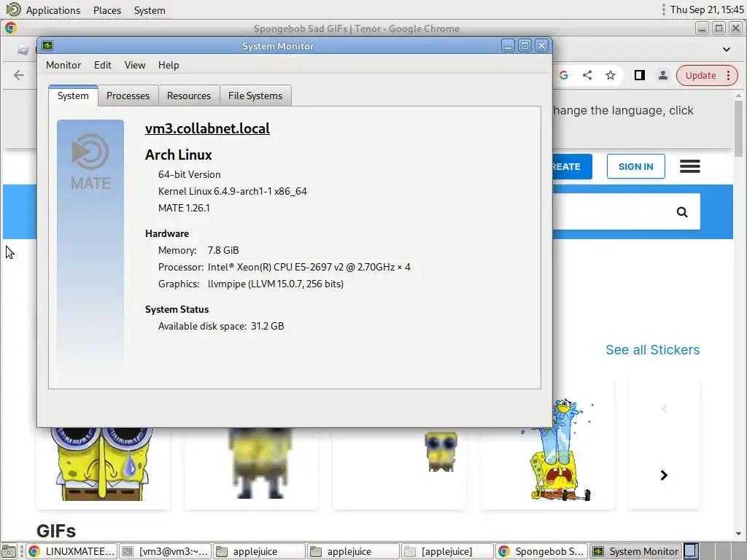Switch to the File Systems tab

click(255, 96)
